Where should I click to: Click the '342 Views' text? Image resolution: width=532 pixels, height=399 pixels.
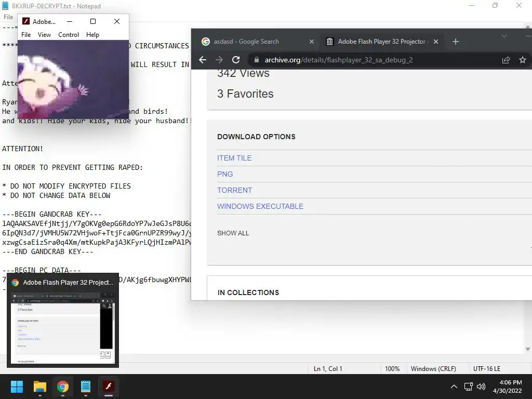coord(243,74)
